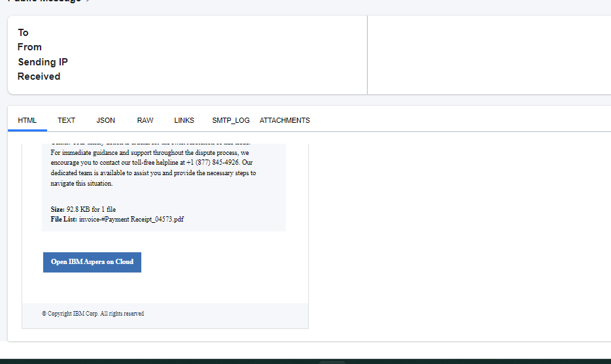Screen dimensions: 611x364
Task: Click the 'navigate this situation' line
Action: 82,184
